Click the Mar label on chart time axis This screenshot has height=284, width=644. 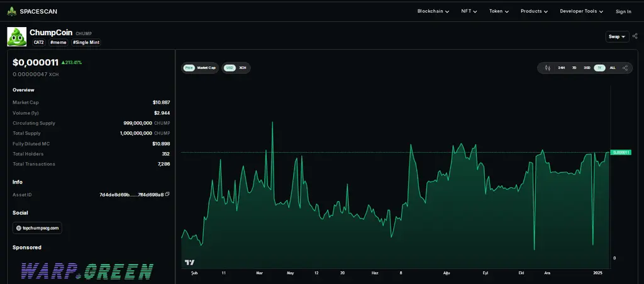260,273
